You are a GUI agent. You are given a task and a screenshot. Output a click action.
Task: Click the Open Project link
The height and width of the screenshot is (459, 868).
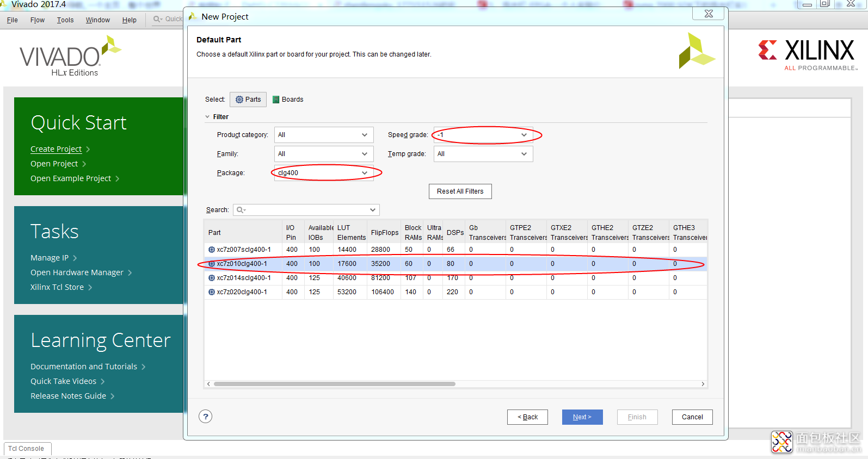[54, 164]
